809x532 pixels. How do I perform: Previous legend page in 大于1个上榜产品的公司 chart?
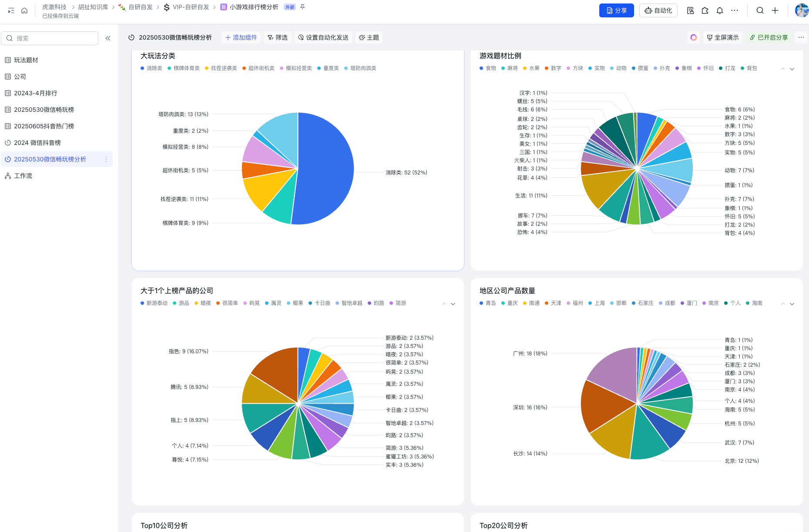coord(444,304)
